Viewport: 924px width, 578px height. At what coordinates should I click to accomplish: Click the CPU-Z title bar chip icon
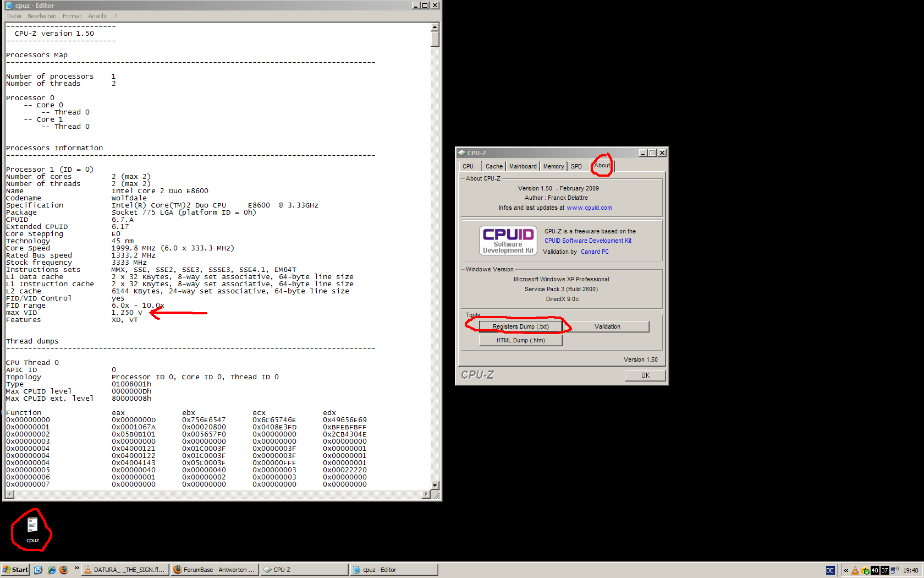(x=462, y=153)
